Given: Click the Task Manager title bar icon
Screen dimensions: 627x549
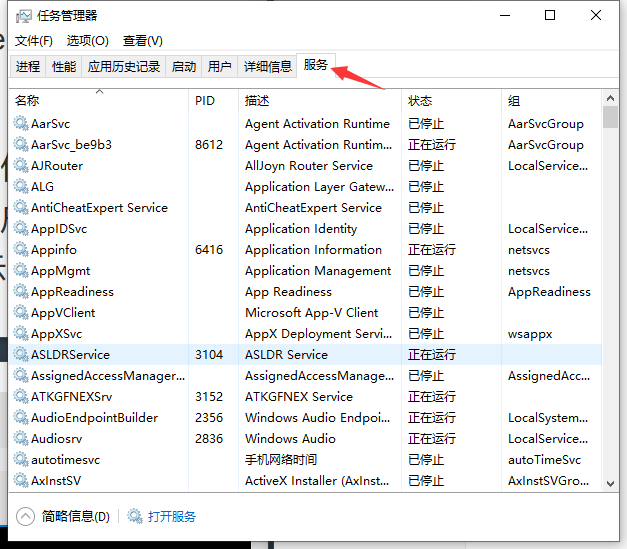Looking at the screenshot, I should pyautogui.click(x=24, y=16).
